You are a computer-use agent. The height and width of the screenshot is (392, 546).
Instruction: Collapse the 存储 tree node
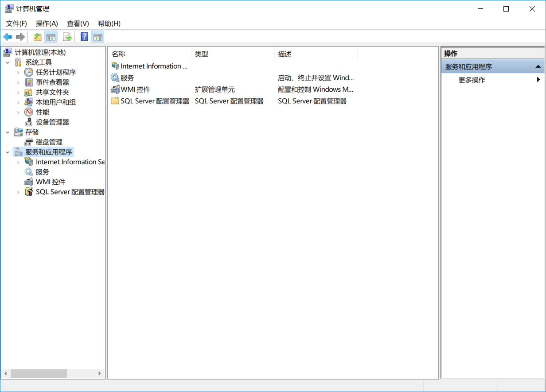click(x=8, y=132)
